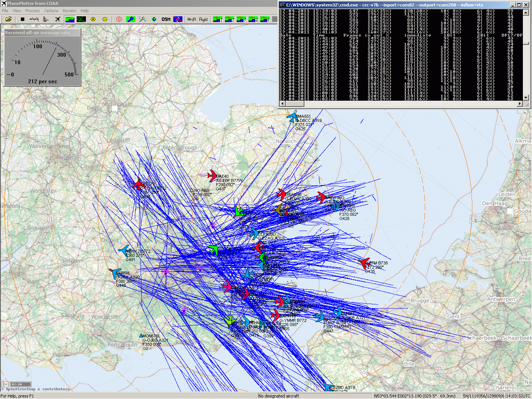Screen dimensions: 532x399
Task: Toggle Aircft label display
Action: (x=192, y=19)
